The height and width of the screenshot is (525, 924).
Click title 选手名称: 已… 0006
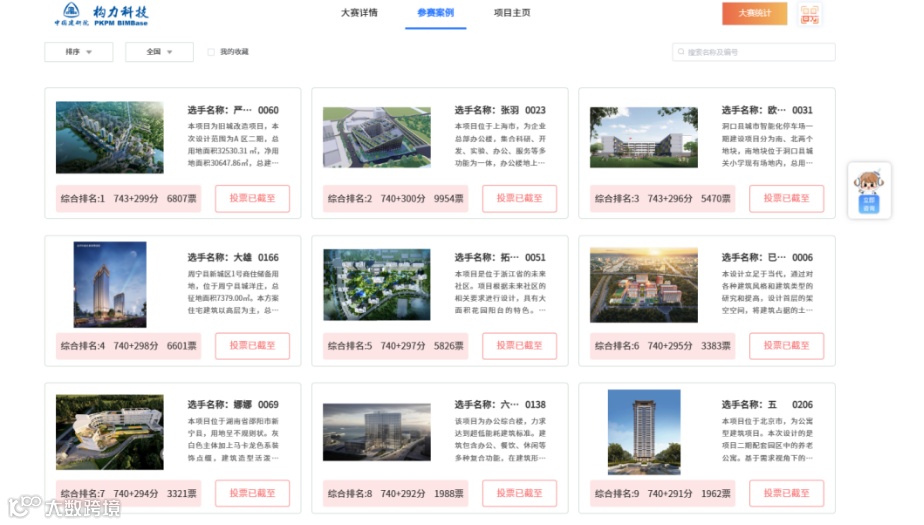(x=767, y=257)
